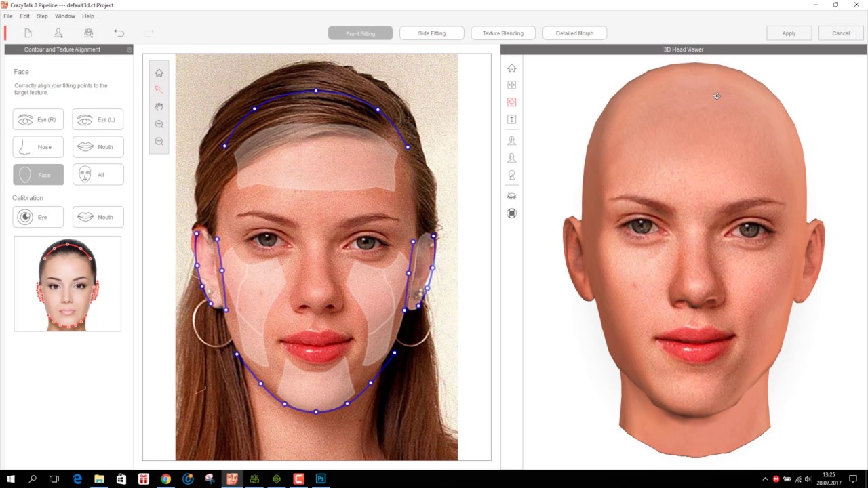The image size is (868, 488).
Task: Click the system volume icon
Action: [x=808, y=479]
